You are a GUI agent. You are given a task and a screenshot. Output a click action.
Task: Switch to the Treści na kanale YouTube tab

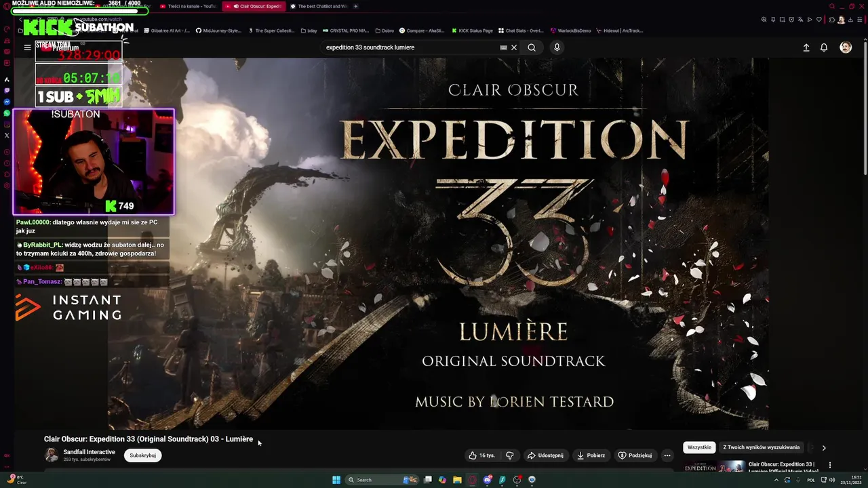coord(189,6)
